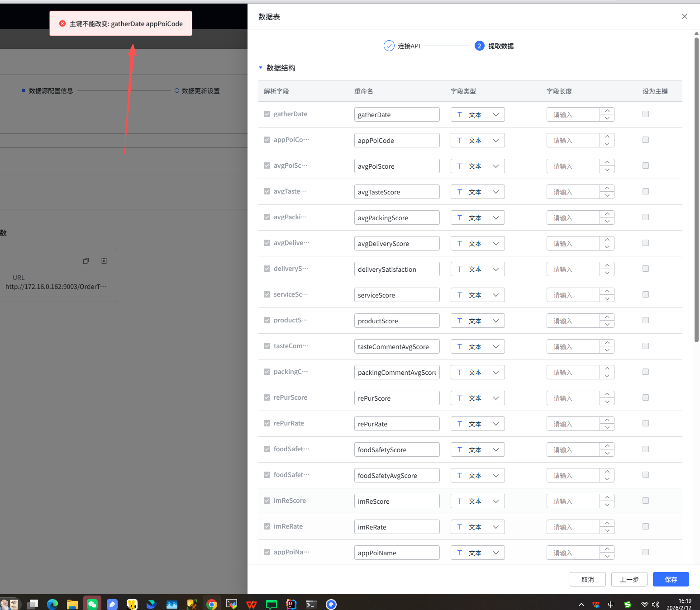Click the 保存 button

click(671, 579)
